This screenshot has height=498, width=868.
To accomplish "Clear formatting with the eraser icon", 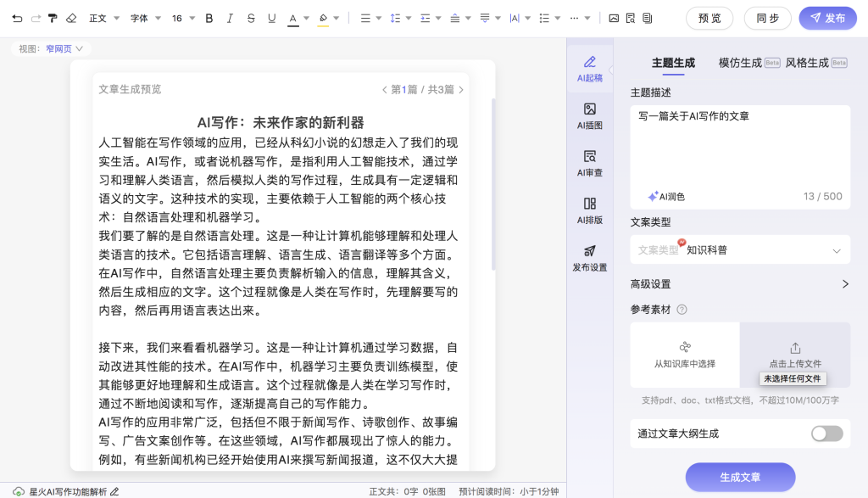I will click(71, 19).
